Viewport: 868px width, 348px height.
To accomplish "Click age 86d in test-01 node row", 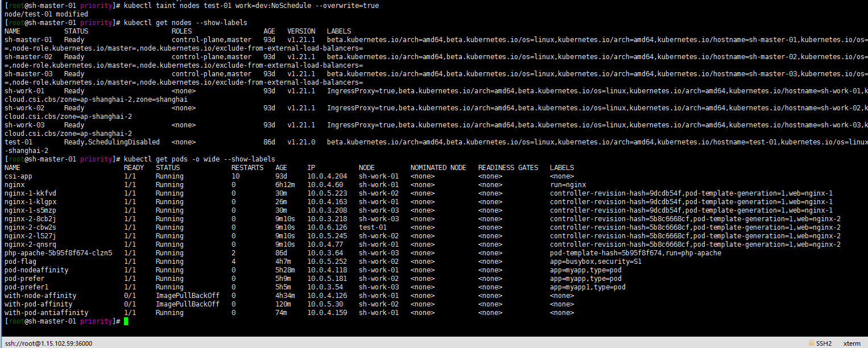I will 269,142.
